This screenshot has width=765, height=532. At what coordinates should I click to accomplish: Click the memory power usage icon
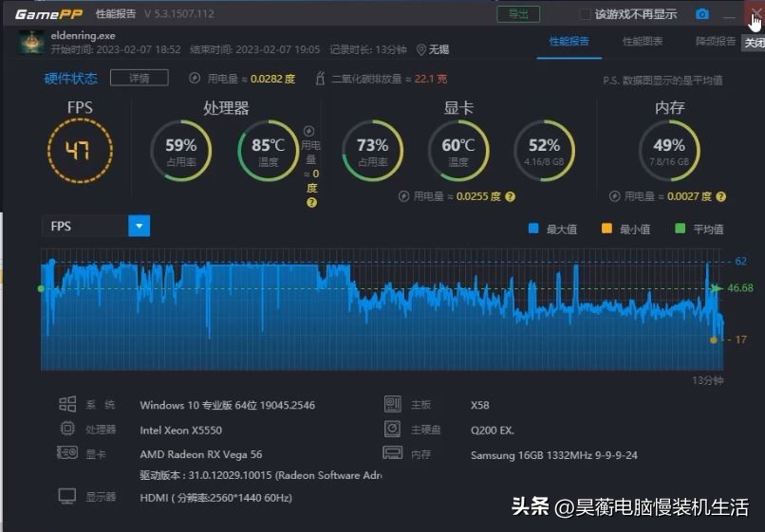pyautogui.click(x=615, y=196)
